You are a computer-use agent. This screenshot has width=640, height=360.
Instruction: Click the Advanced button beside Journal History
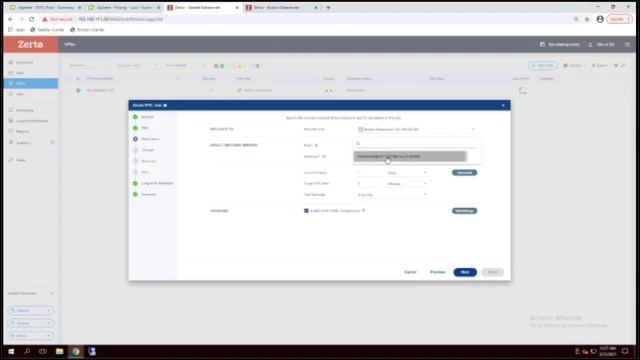coord(464,173)
